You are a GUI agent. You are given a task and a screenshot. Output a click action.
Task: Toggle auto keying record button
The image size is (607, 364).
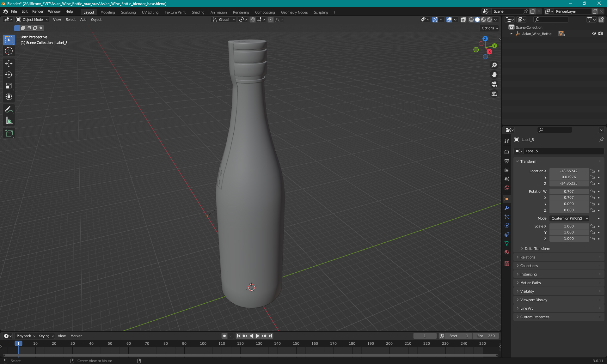click(x=224, y=336)
